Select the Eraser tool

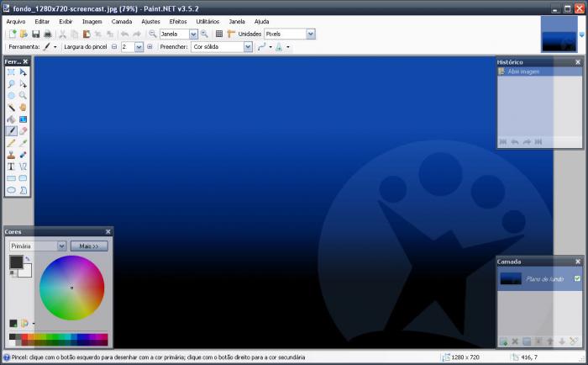pos(24,131)
